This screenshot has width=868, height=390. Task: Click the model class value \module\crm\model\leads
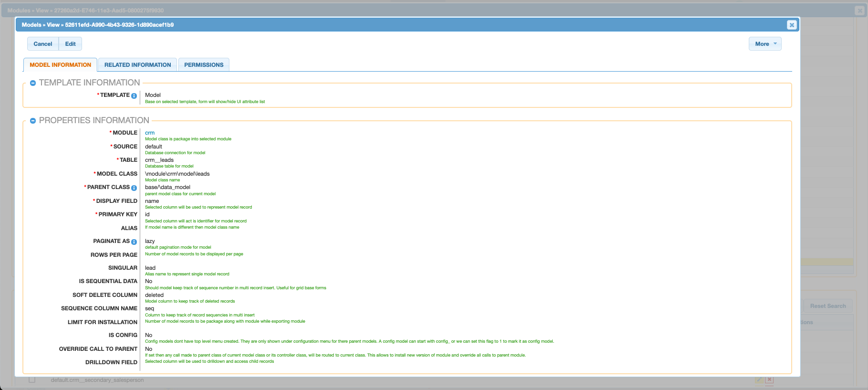pyautogui.click(x=177, y=174)
